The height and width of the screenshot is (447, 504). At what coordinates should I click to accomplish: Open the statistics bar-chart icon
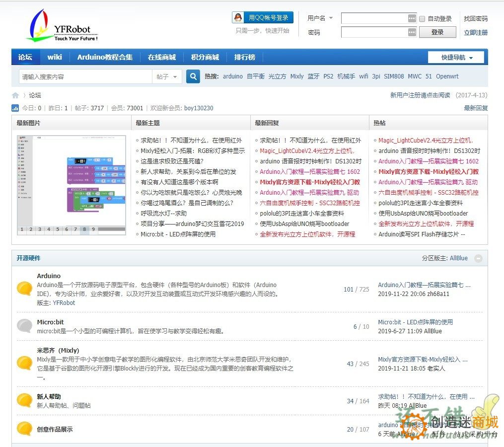tap(15, 108)
